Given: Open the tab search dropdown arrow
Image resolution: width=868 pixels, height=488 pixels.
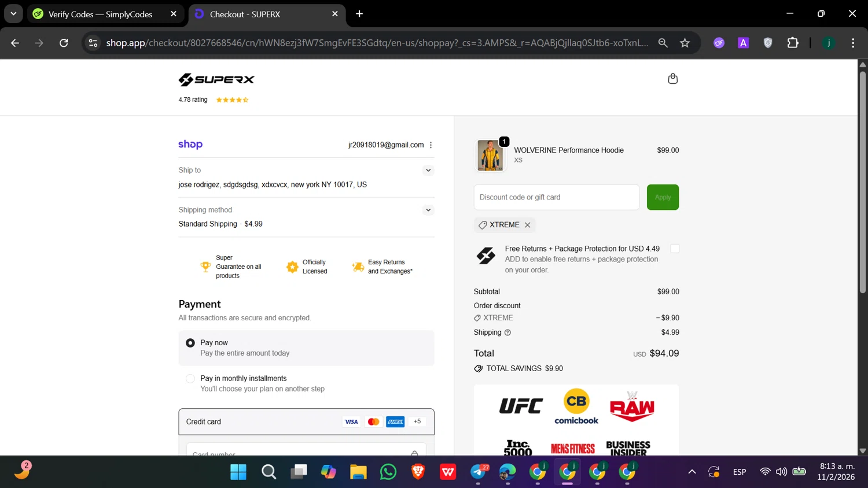Looking at the screenshot, I should pos(13,13).
